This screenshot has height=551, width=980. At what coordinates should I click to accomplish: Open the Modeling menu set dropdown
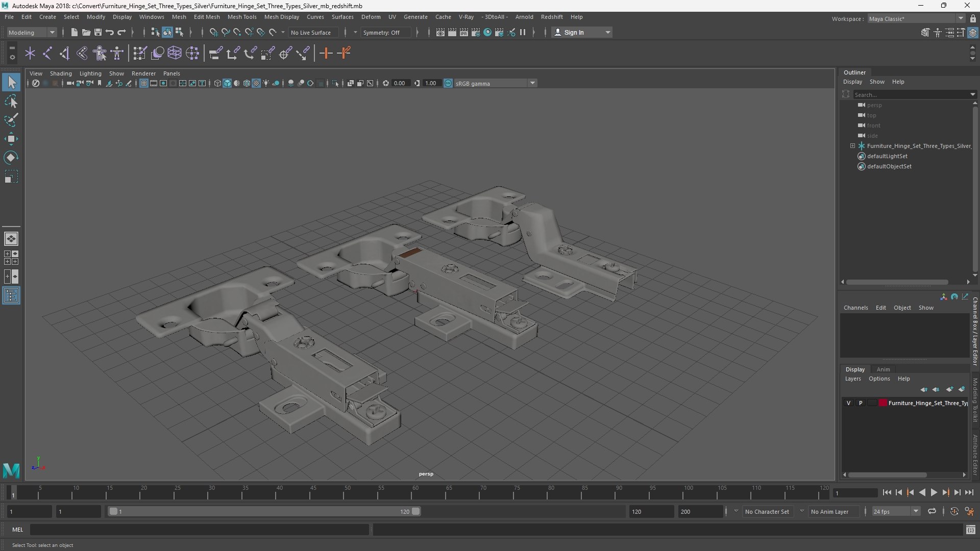(32, 33)
